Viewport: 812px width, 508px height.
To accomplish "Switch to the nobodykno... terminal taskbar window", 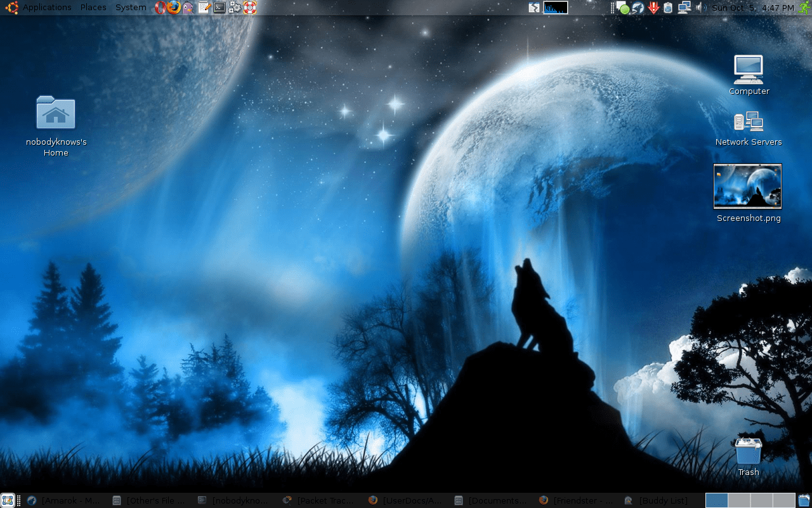I will coord(234,500).
